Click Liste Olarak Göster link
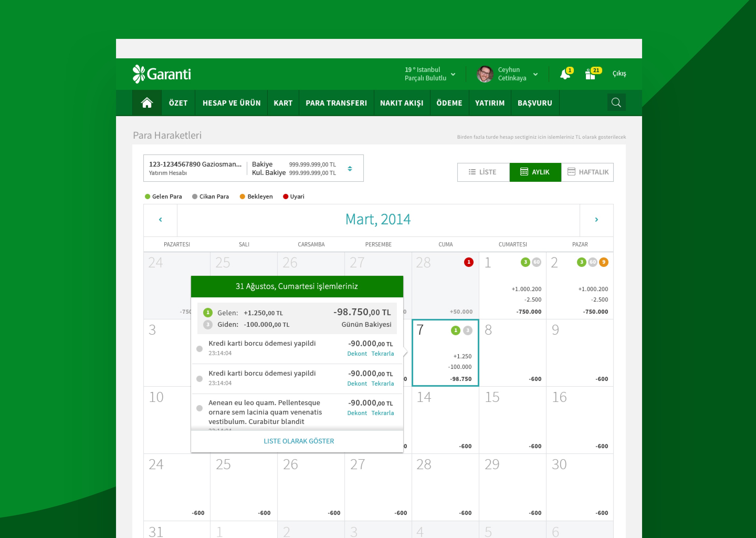Image resolution: width=756 pixels, height=538 pixels. click(298, 441)
